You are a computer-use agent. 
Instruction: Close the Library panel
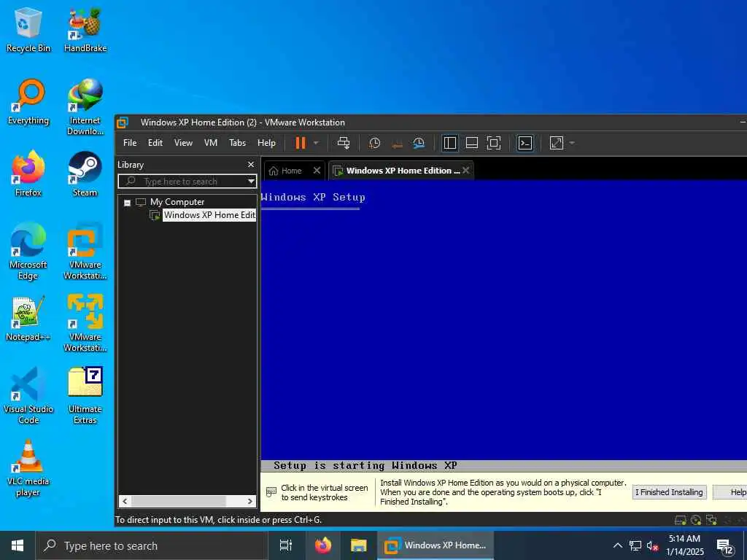coord(251,164)
